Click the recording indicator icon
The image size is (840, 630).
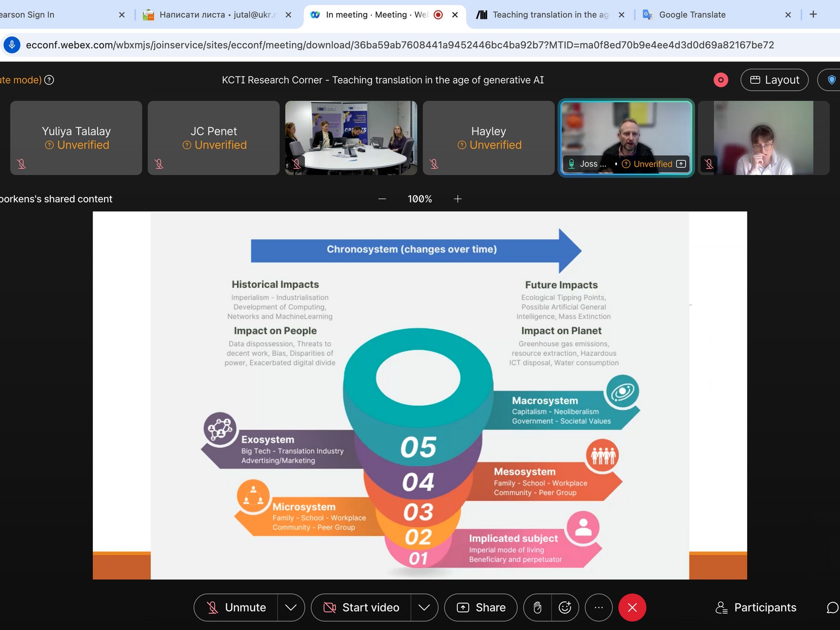[x=720, y=80]
